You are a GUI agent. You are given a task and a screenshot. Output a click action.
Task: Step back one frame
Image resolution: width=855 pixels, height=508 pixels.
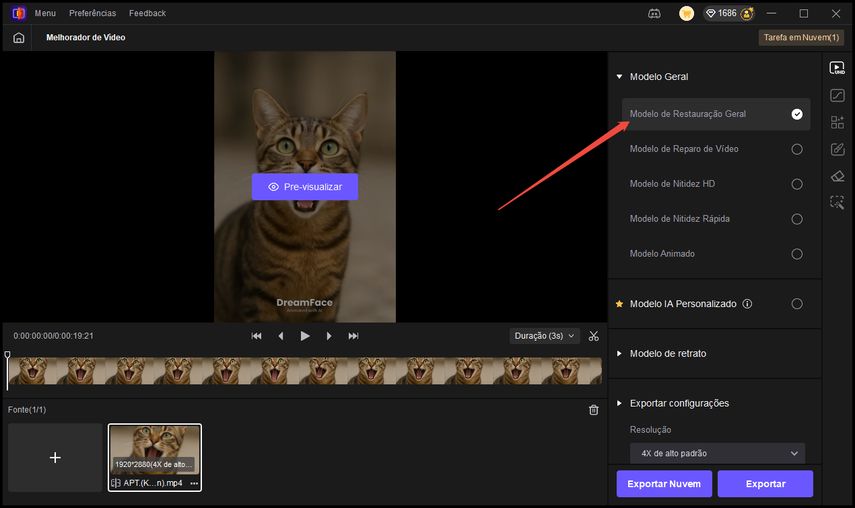(x=281, y=336)
